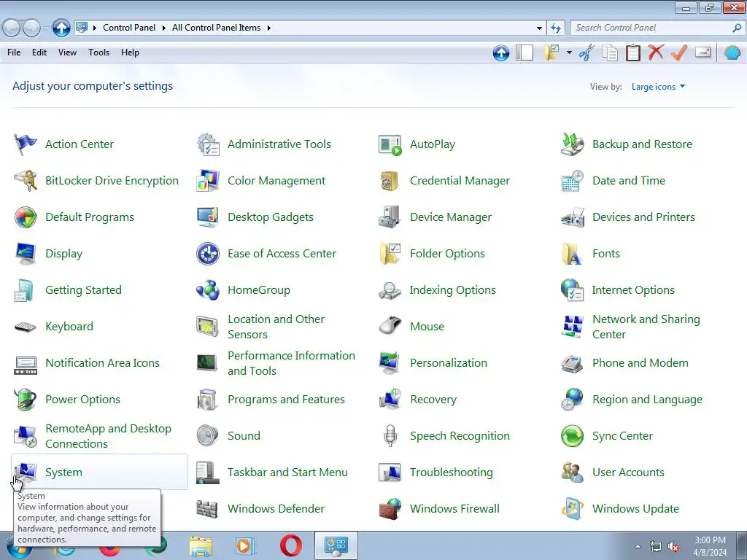Screen dimensions: 747x560
Task: Click the address bar refresh button
Action: (555, 28)
